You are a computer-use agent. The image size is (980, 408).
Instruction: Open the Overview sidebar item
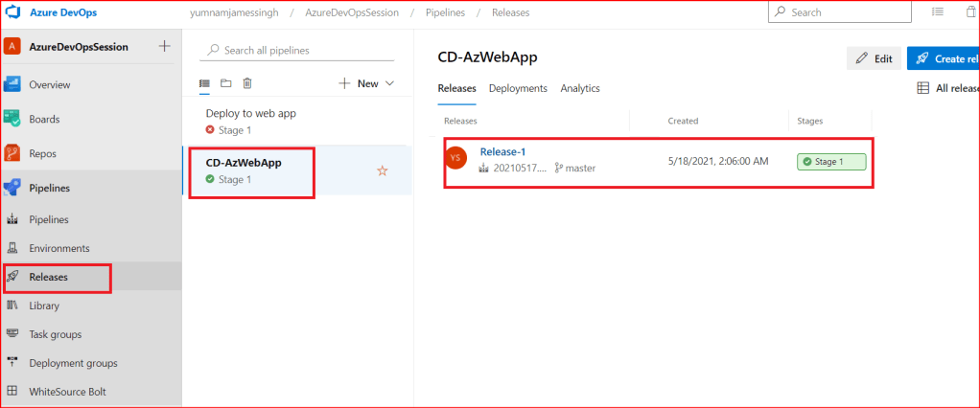coord(50,85)
